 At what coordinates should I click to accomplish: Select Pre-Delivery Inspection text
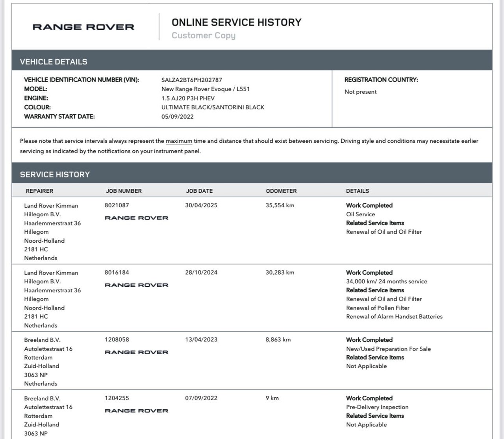377,407
